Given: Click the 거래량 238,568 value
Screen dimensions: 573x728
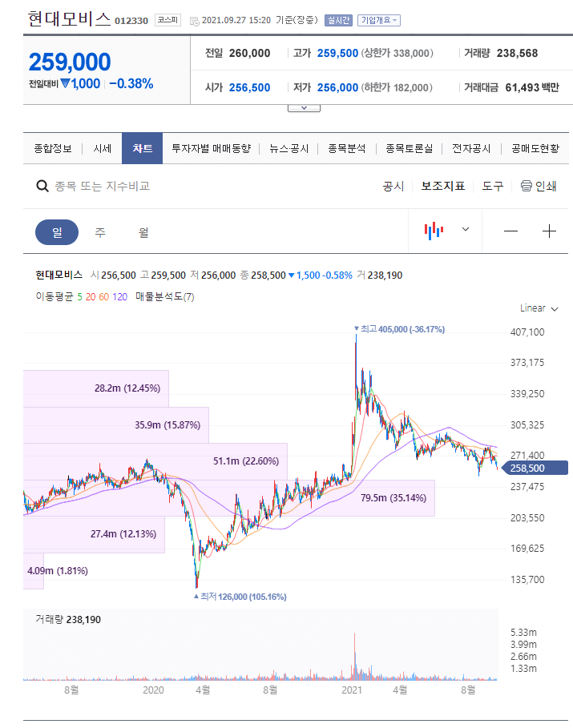Looking at the screenshot, I should 517,53.
